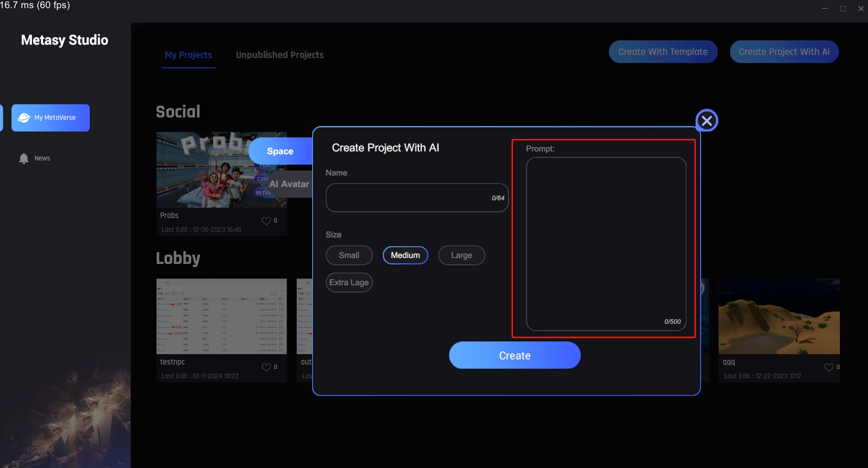The height and width of the screenshot is (468, 868).
Task: Close the Create Project With AI dialog
Action: tap(706, 121)
